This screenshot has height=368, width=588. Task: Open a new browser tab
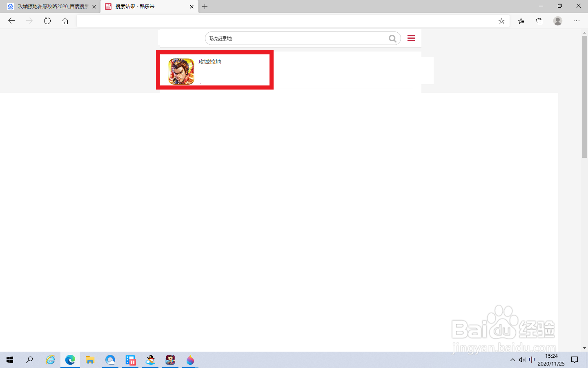[x=205, y=7]
